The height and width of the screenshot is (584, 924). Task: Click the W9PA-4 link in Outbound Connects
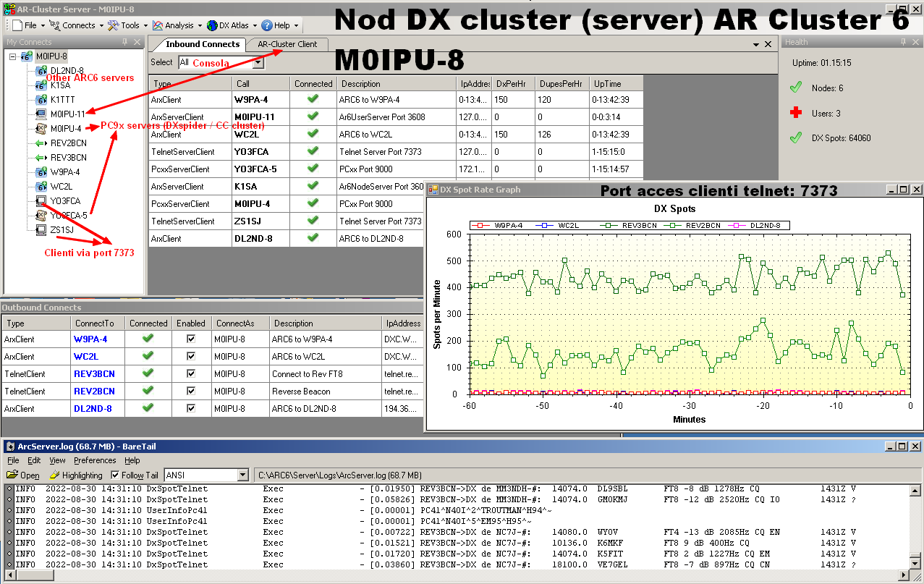pyautogui.click(x=90, y=339)
